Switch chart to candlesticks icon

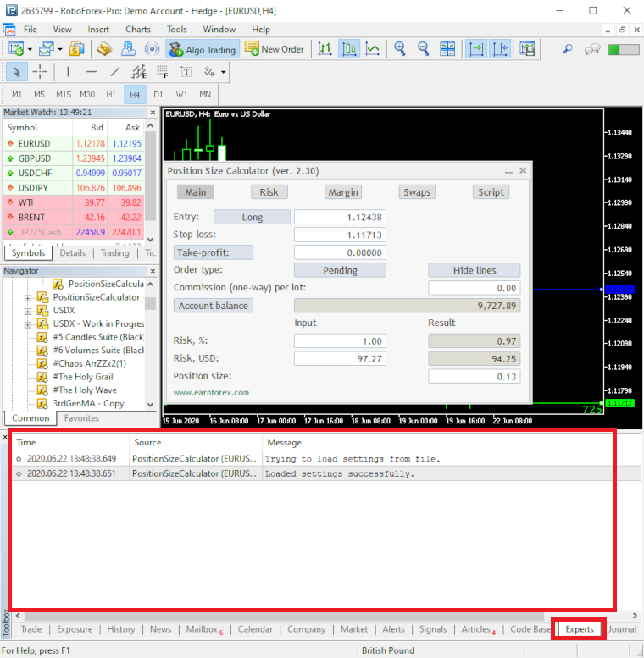tap(349, 49)
